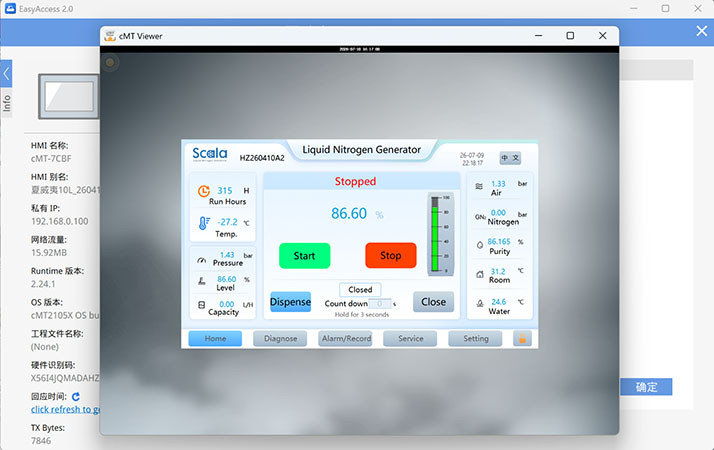714x450 pixels.
Task: Click the grey Close valve button
Action: [x=434, y=302]
